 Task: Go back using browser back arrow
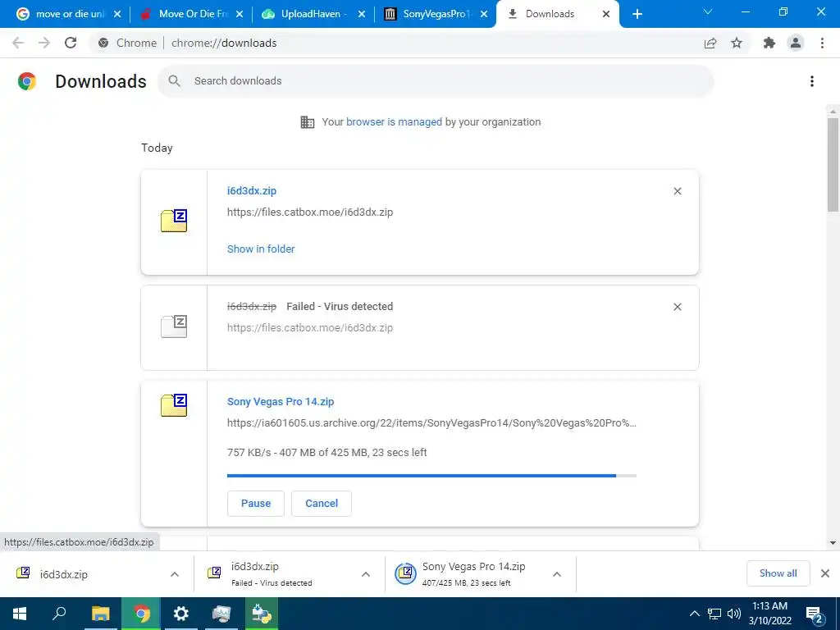pyautogui.click(x=18, y=43)
